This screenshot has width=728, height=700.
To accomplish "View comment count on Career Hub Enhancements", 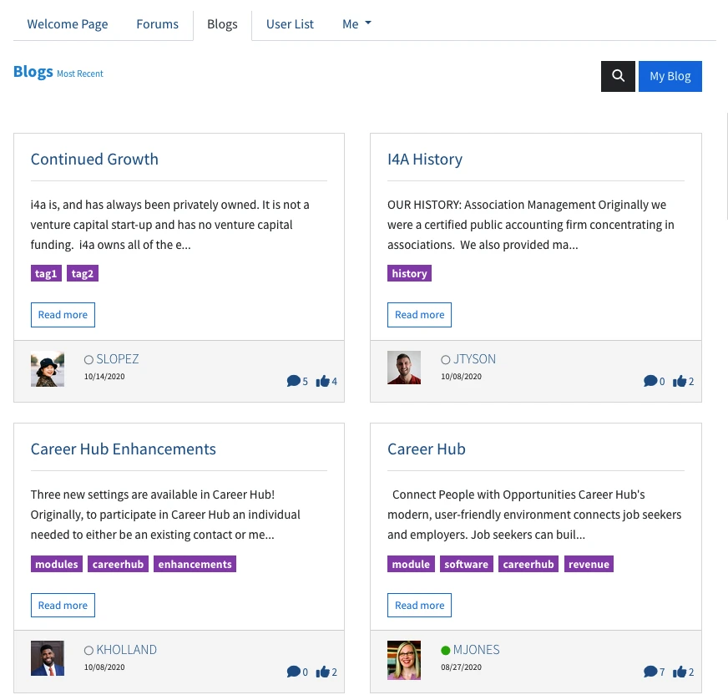I will click(295, 672).
